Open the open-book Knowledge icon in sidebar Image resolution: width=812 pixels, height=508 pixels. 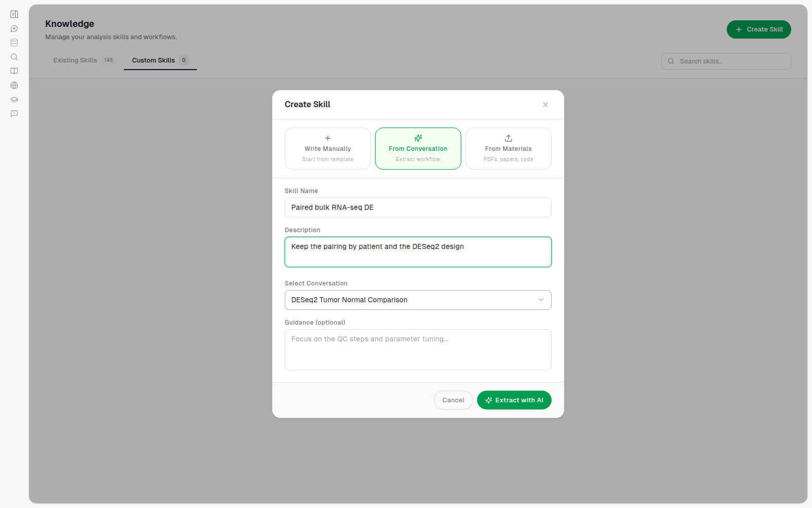point(14,71)
